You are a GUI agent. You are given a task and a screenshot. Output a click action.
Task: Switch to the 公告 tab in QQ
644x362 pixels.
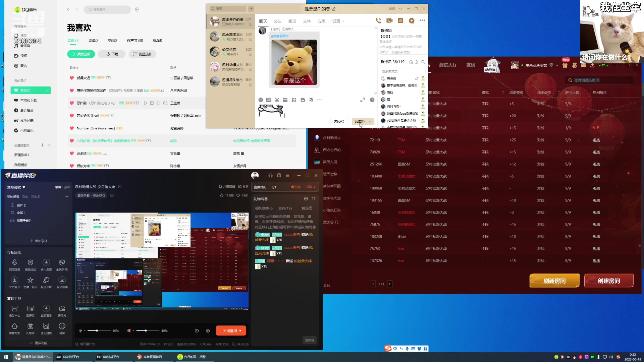278,21
